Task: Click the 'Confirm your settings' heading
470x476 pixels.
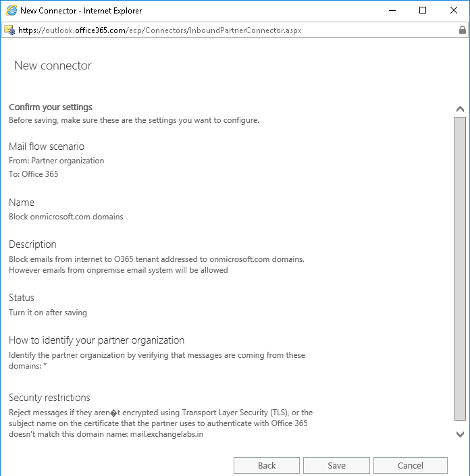Action: [51, 107]
